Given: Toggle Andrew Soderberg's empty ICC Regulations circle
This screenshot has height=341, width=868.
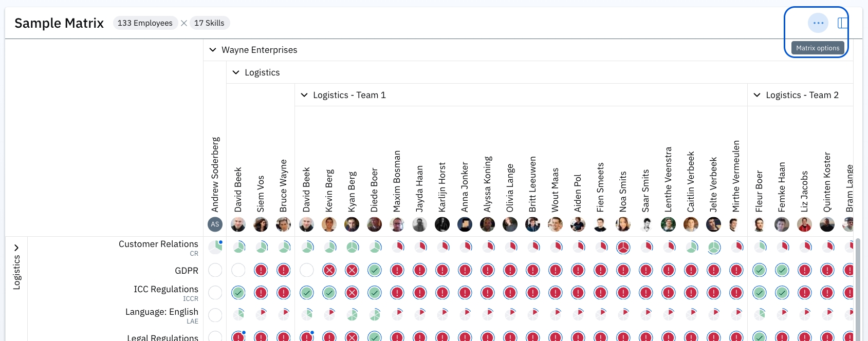Looking at the screenshot, I should (x=215, y=293).
